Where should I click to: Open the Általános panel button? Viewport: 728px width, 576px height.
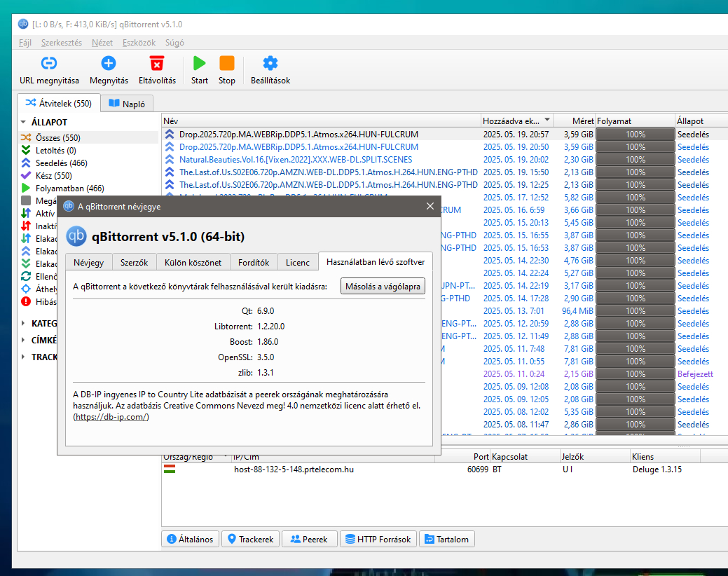[191, 539]
